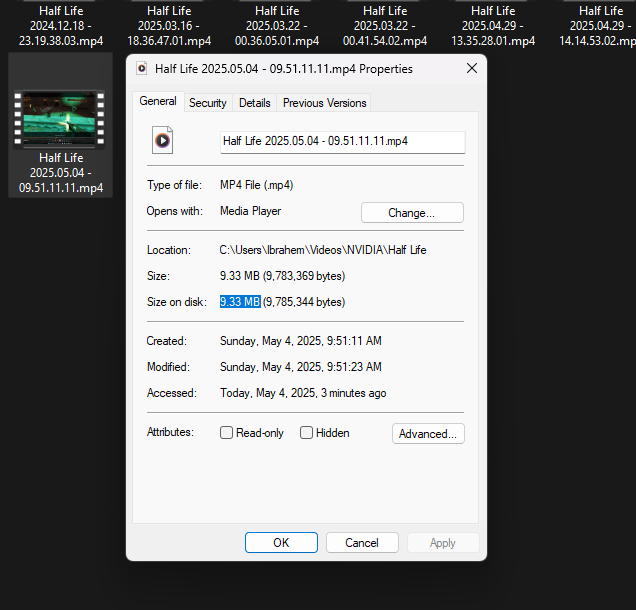This screenshot has width=636, height=610.
Task: Confirm the dialog with OK
Action: coord(281,542)
